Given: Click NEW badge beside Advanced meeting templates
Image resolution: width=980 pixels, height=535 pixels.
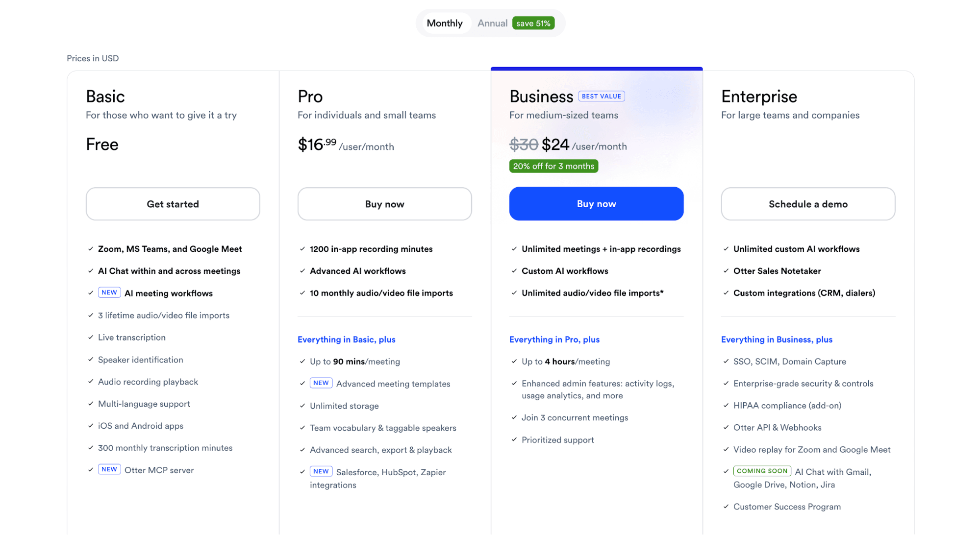Looking at the screenshot, I should pos(321,383).
